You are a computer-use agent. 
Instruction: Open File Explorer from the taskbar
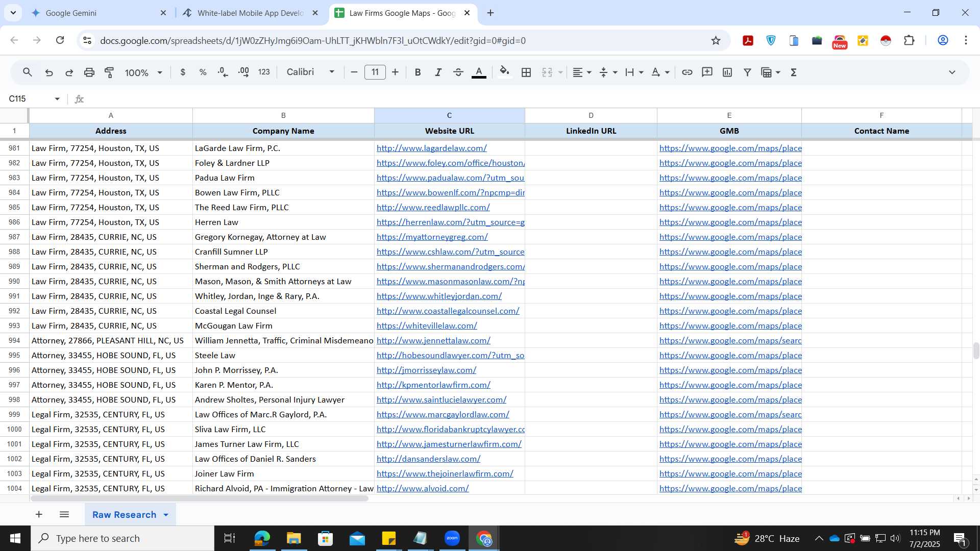(293, 538)
